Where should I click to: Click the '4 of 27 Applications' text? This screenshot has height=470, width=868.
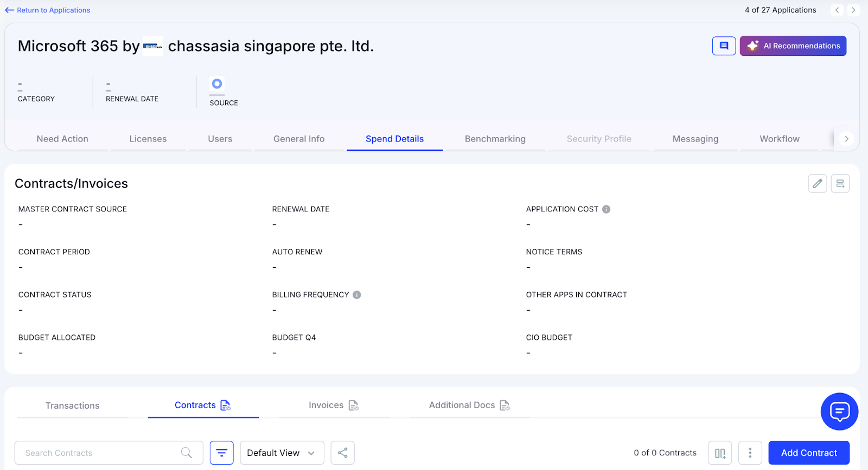[x=780, y=10]
